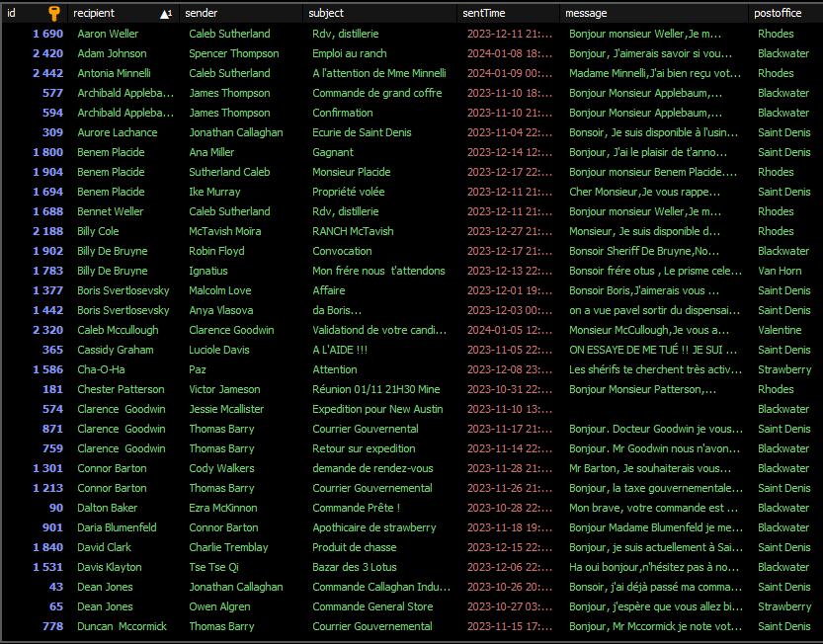Click the primary key icon in id header
Screen dimensions: 823x644
click(x=54, y=13)
